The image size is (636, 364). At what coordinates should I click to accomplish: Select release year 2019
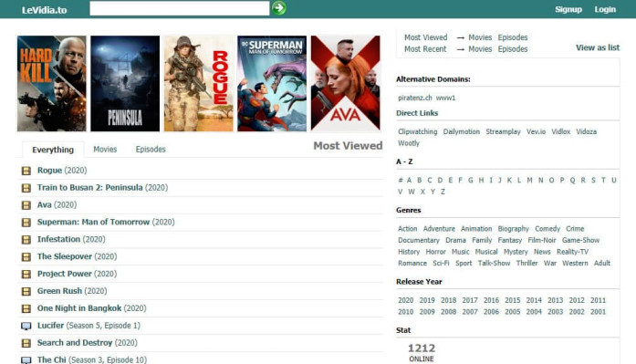pos(427,300)
